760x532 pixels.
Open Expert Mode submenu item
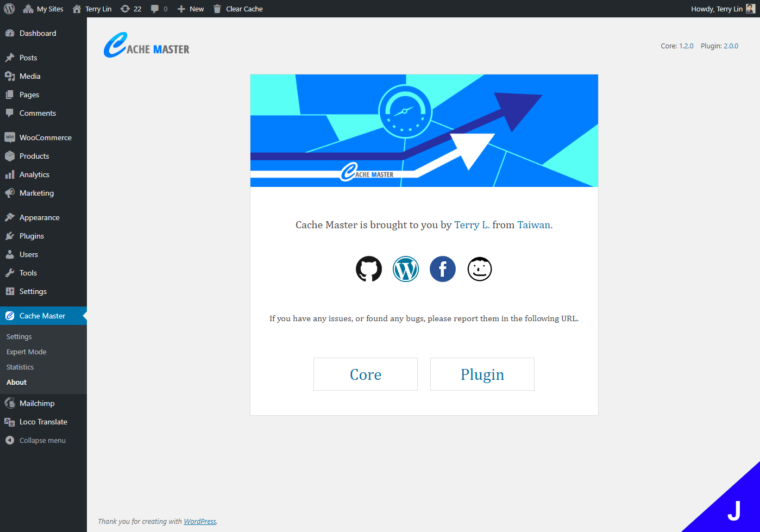click(27, 352)
